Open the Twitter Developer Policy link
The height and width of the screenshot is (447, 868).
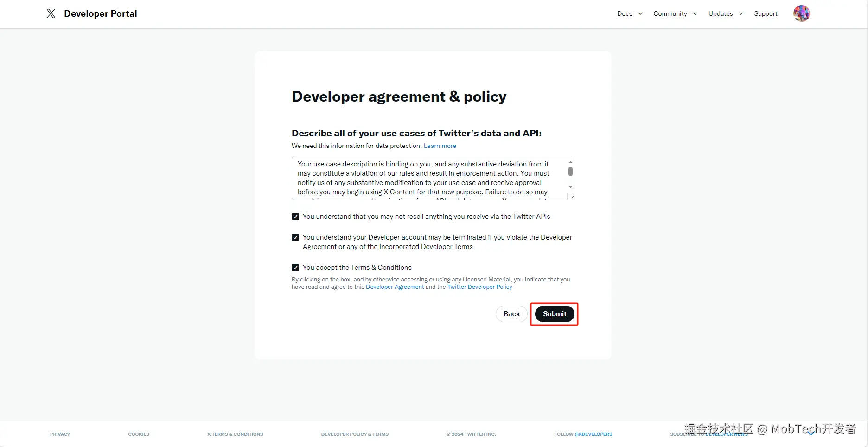[479, 287]
